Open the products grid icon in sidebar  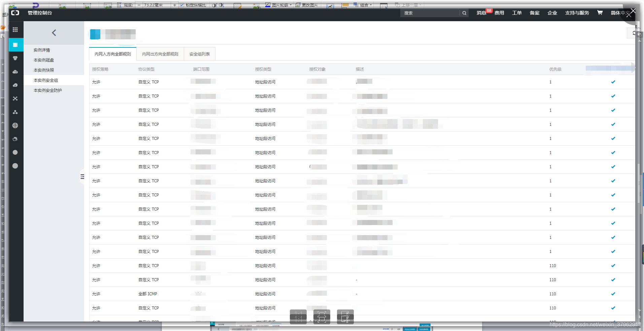[x=15, y=30]
